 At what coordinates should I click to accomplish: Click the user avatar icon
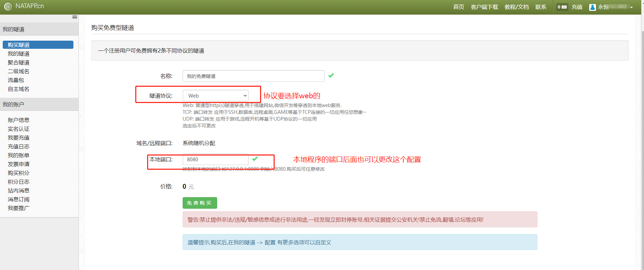592,7
